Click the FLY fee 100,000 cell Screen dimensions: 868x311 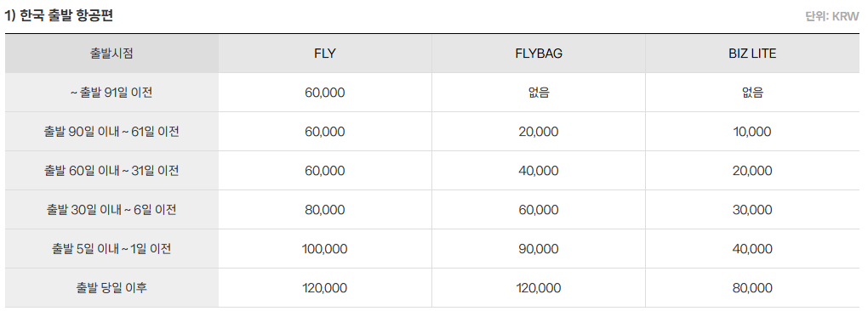[x=324, y=249]
